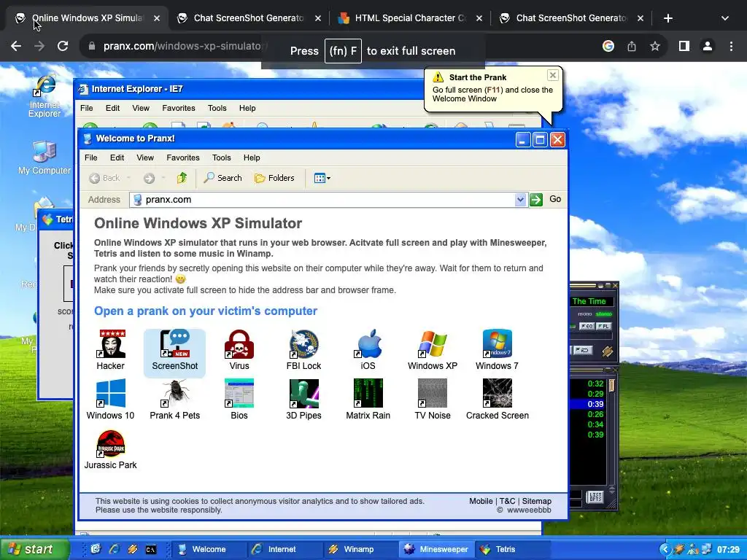Click the Folders toolbar button
This screenshot has height=560, width=747.
274,178
